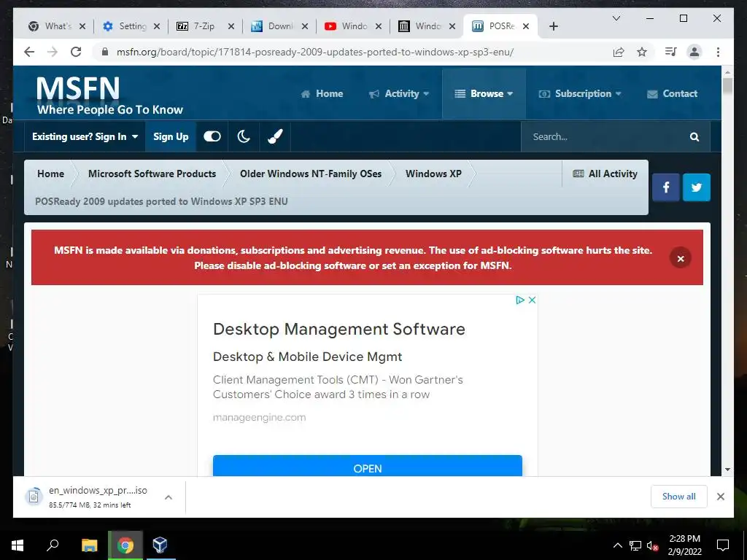Close the POSRe tab
The image size is (747, 560).
click(x=526, y=26)
